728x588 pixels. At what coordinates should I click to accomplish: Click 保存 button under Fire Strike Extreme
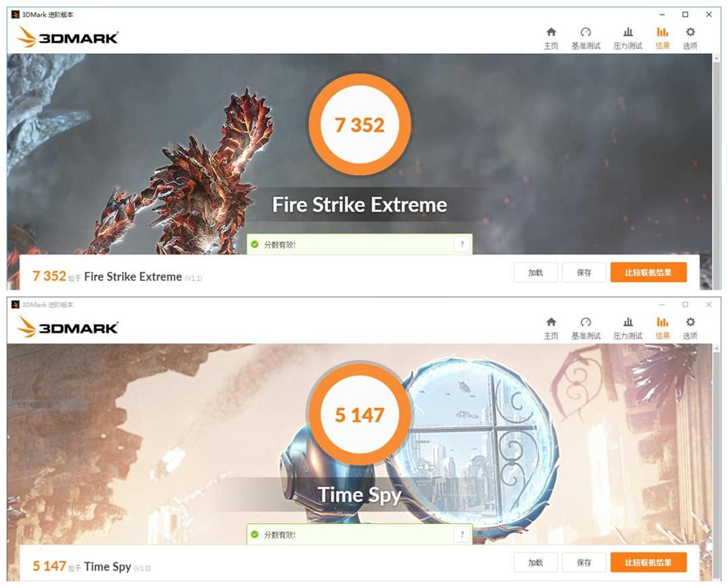coord(584,272)
